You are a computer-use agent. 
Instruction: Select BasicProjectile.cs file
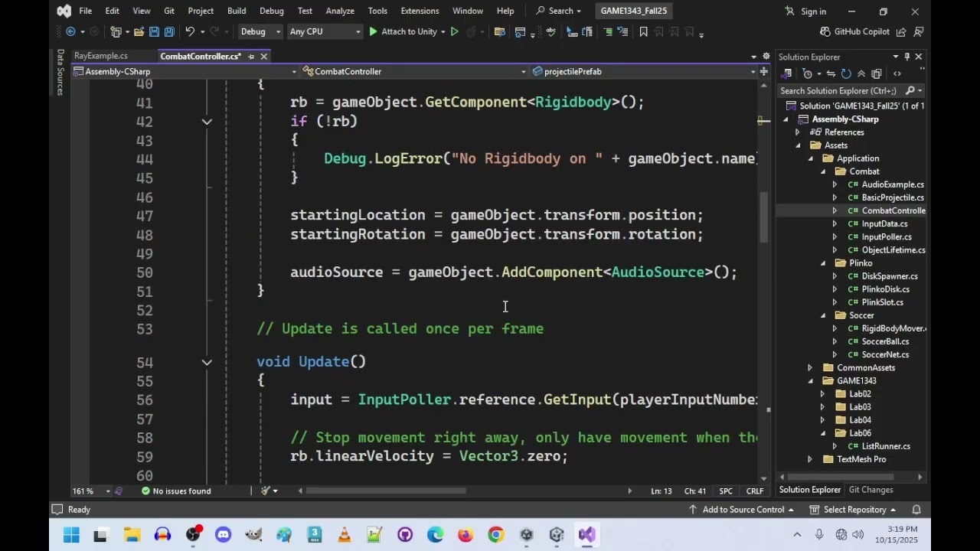[x=893, y=197]
